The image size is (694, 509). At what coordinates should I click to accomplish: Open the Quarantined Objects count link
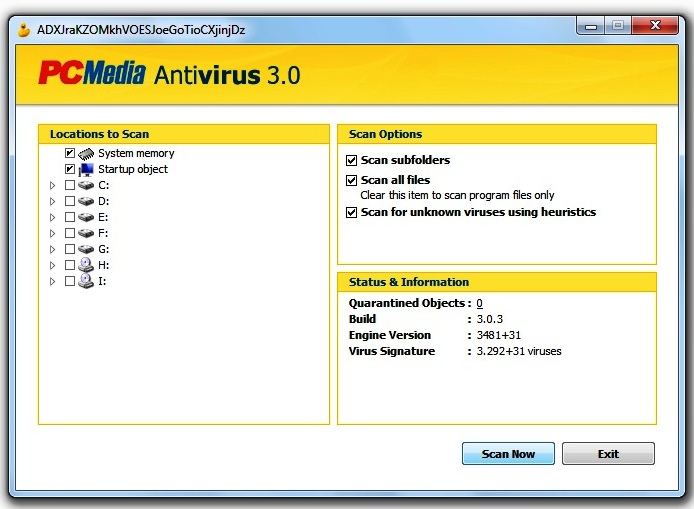pos(479,303)
